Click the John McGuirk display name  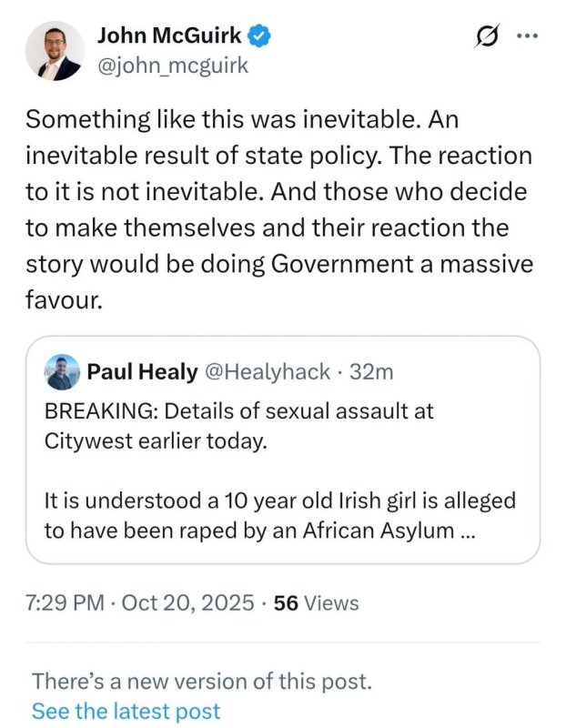tap(170, 35)
